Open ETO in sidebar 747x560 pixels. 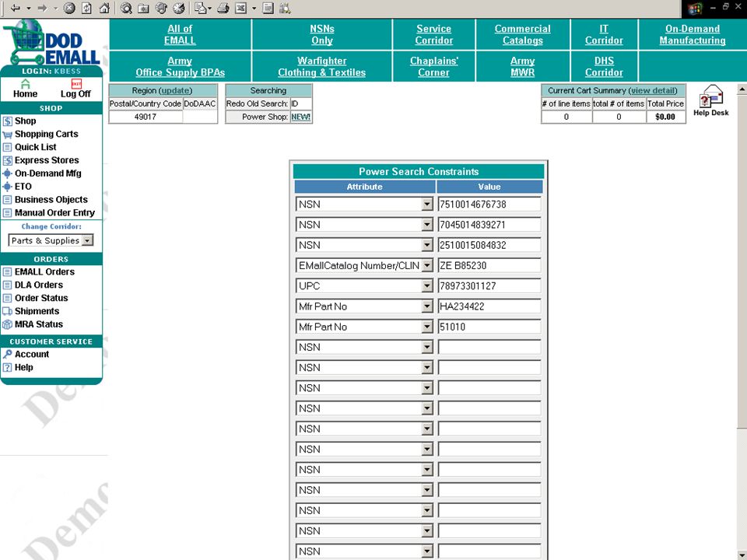[x=23, y=187]
